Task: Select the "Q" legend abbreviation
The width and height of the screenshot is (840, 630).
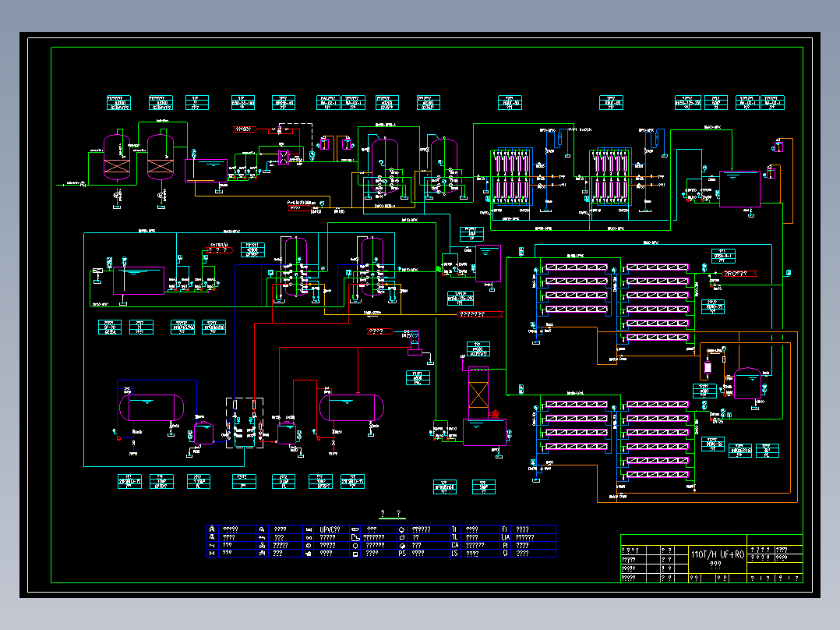Action: pos(505,554)
